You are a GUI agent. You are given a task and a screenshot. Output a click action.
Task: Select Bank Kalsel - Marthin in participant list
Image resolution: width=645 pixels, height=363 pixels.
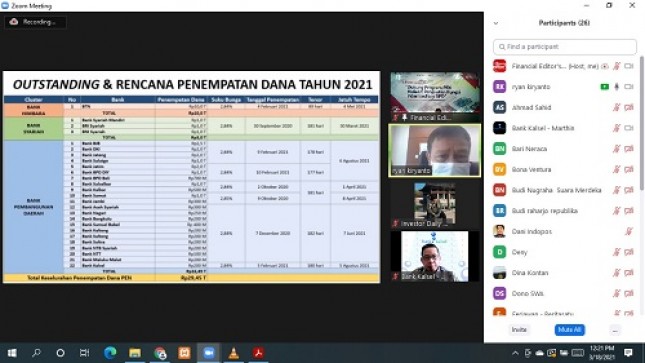[564, 128]
